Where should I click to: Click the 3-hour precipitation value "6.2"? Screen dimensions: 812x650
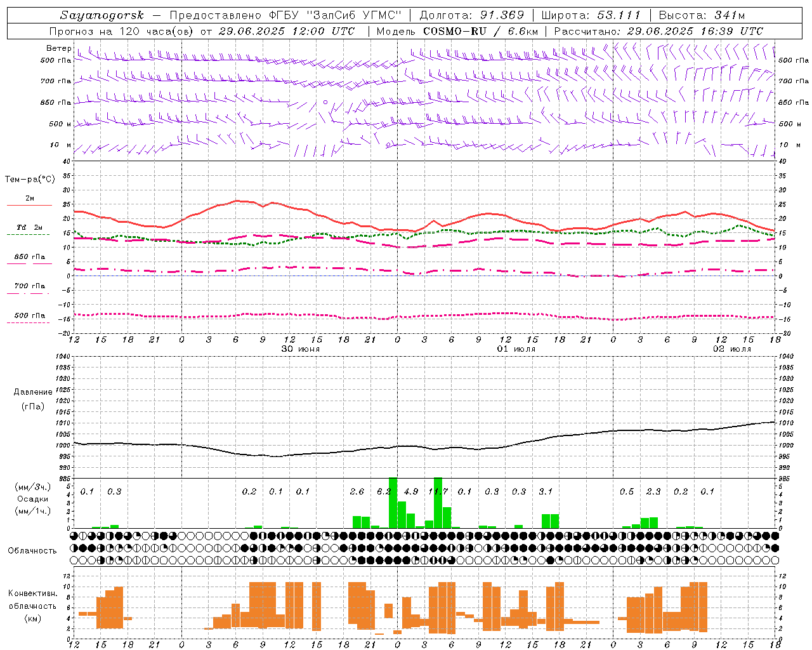click(384, 491)
